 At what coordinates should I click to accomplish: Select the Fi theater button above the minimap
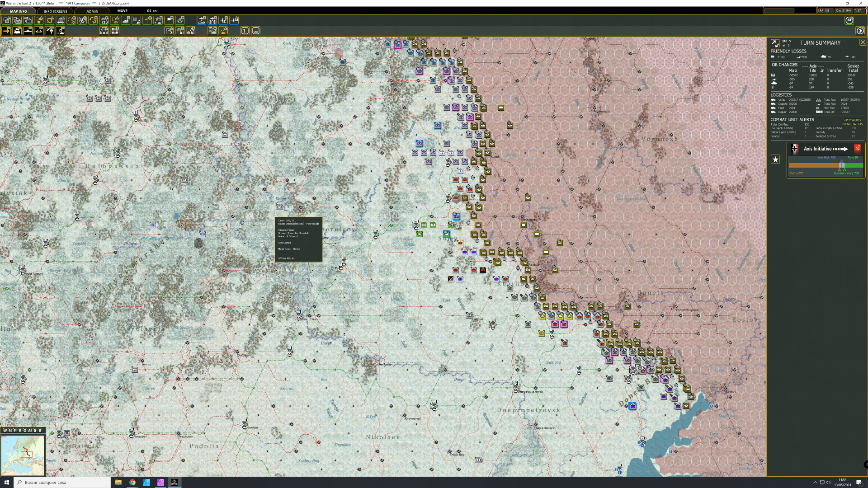(x=15, y=431)
